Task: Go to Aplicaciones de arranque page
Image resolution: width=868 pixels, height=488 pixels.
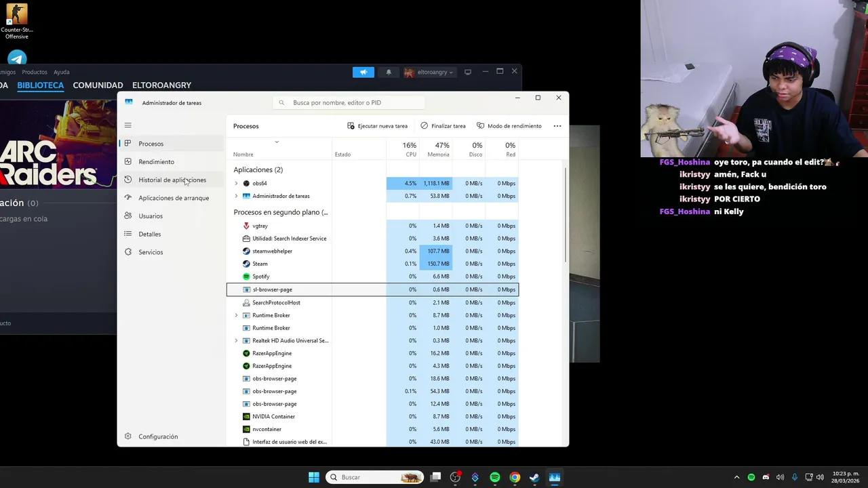Action: point(171,198)
